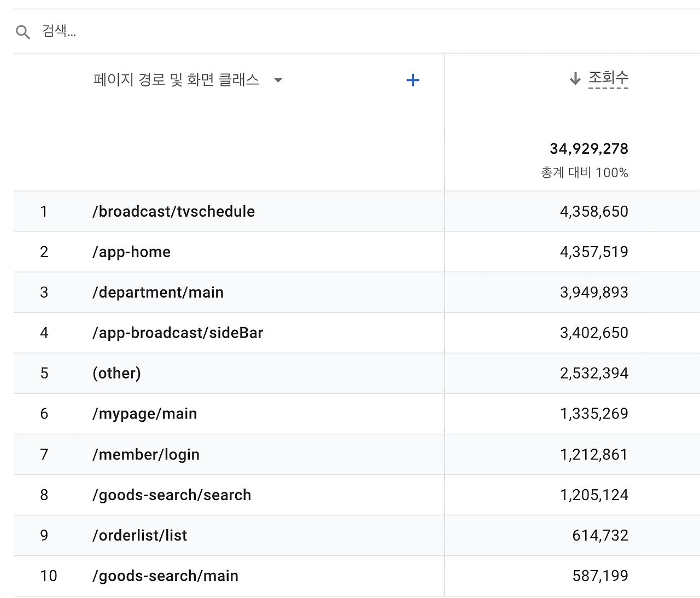The height and width of the screenshot is (598, 700).
Task: Click the total views 34,929,278 value
Action: tap(588, 149)
